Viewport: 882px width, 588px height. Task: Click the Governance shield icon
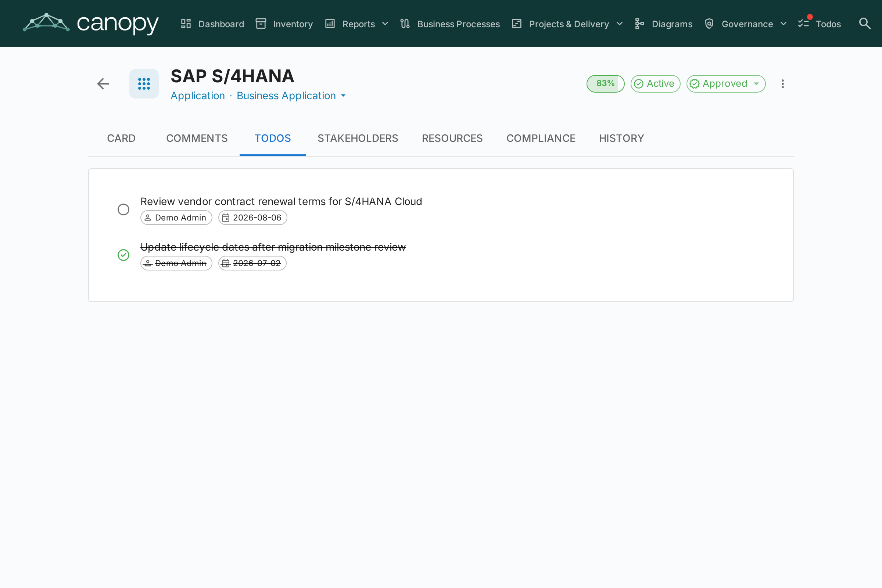point(709,24)
